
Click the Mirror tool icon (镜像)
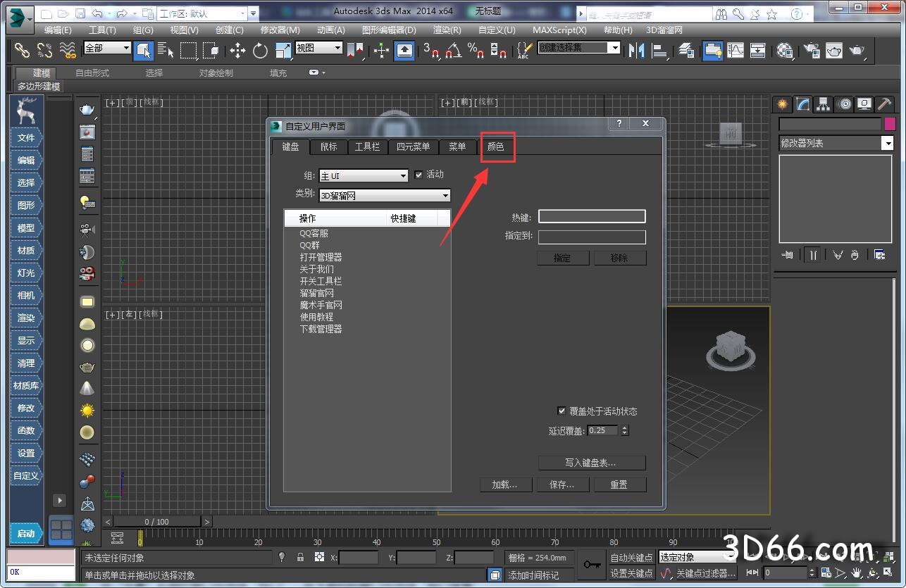tap(637, 50)
